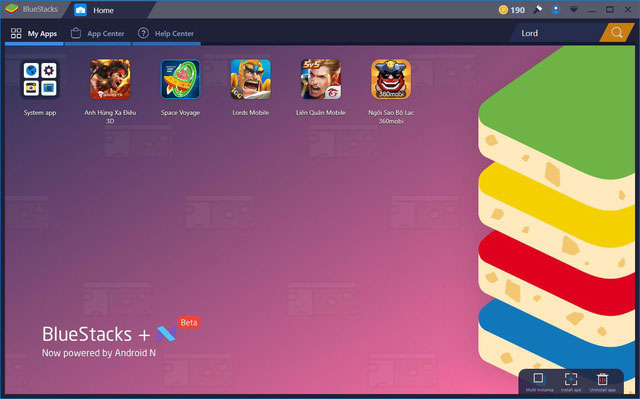Open the App Center tab
The height and width of the screenshot is (399, 640).
pyautogui.click(x=98, y=33)
